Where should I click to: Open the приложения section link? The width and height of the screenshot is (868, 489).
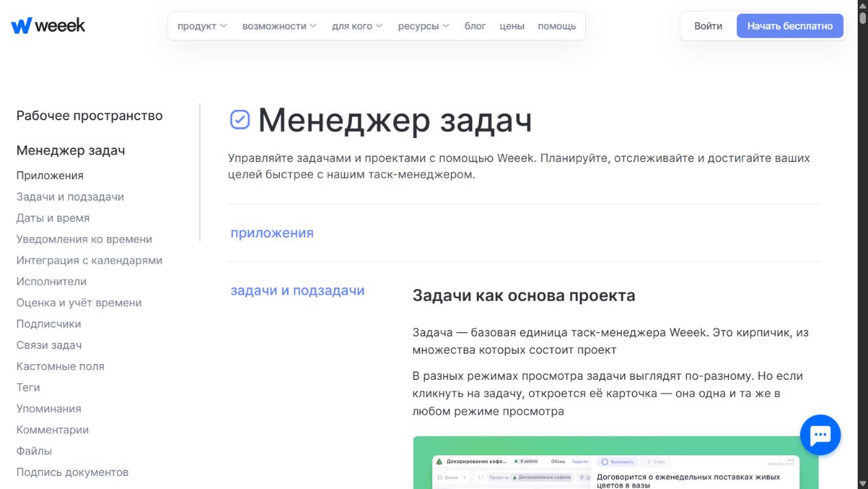(x=272, y=233)
